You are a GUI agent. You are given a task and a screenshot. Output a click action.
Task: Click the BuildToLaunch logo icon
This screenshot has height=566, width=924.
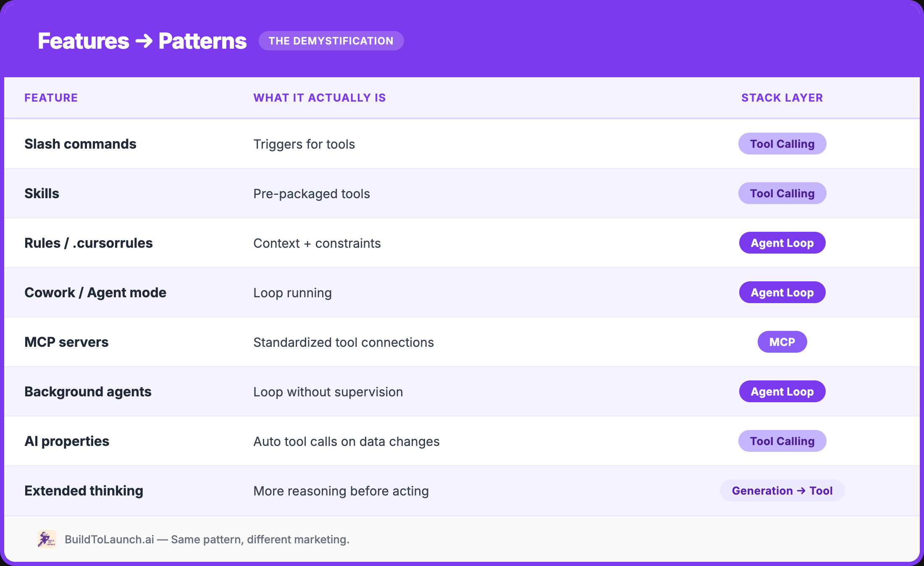click(47, 539)
